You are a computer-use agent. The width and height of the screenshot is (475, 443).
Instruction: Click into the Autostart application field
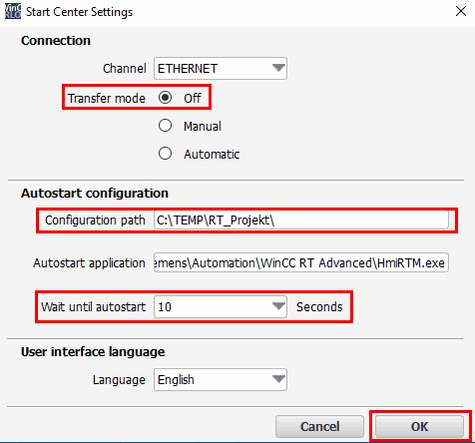pos(301,263)
